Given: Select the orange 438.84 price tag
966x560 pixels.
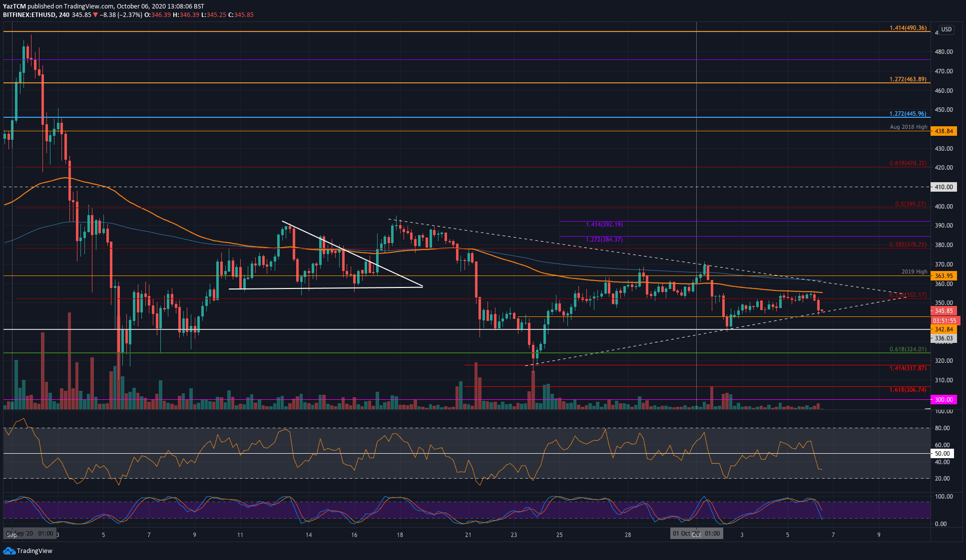Looking at the screenshot, I should (x=944, y=131).
